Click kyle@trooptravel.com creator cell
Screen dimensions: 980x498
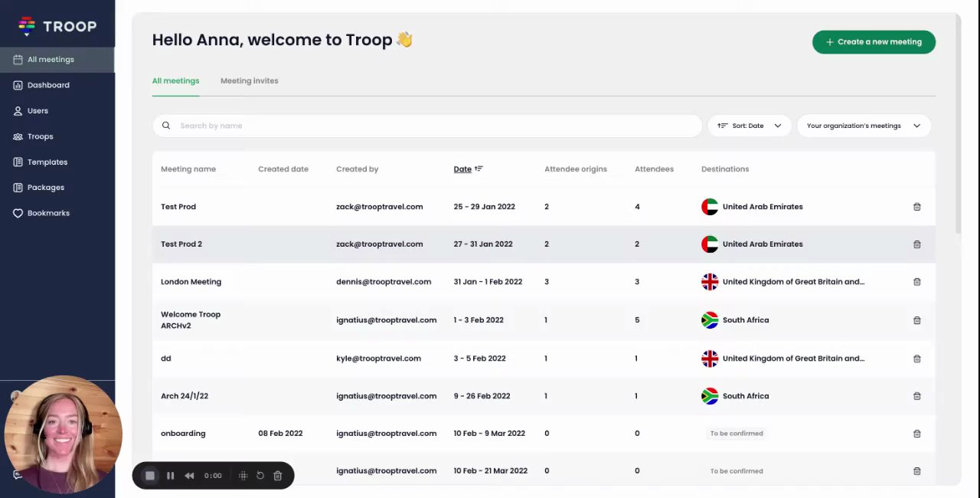(x=378, y=359)
